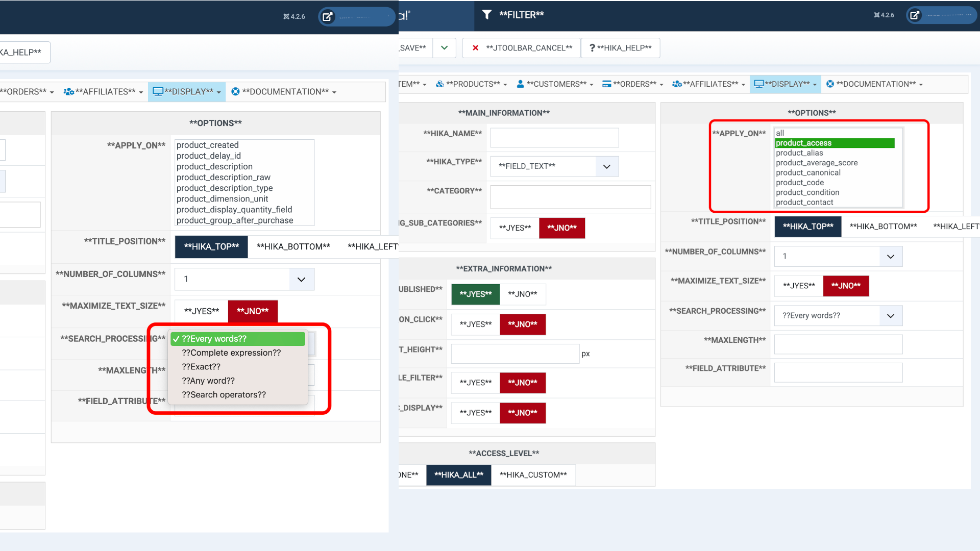Select HIKA_BOTTOM title position on right panel
The height and width of the screenshot is (551, 980).
883,227
